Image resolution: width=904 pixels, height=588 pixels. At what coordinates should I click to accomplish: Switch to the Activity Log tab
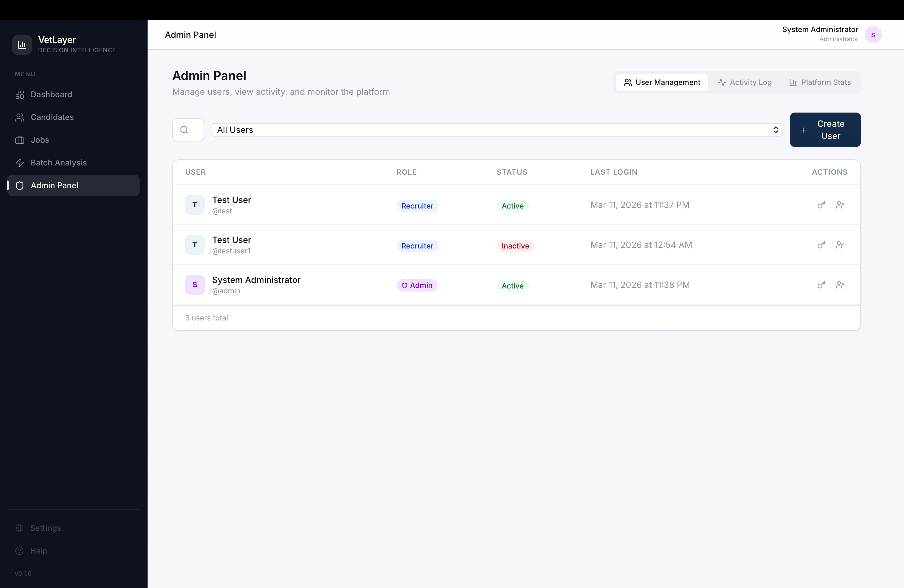click(x=745, y=82)
